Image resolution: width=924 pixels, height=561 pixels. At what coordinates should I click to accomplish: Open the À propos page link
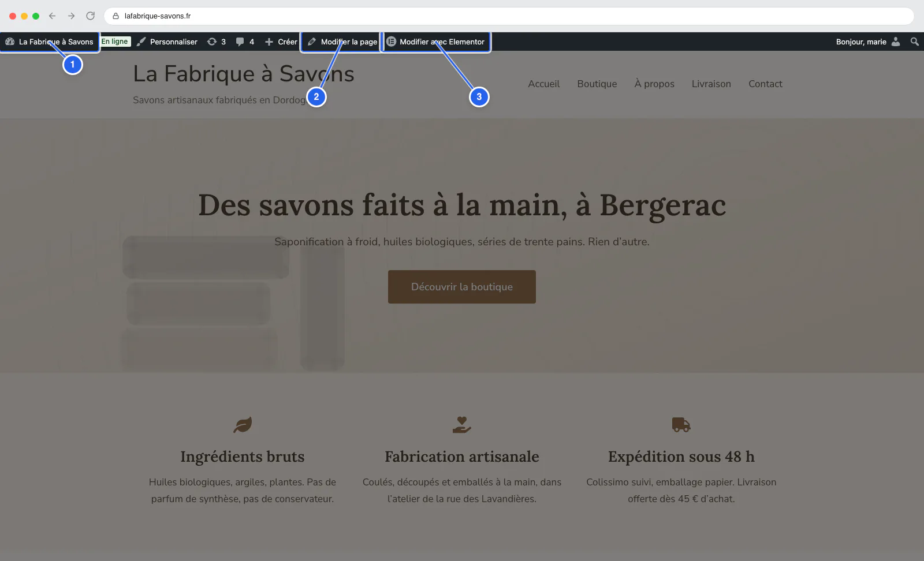click(654, 84)
